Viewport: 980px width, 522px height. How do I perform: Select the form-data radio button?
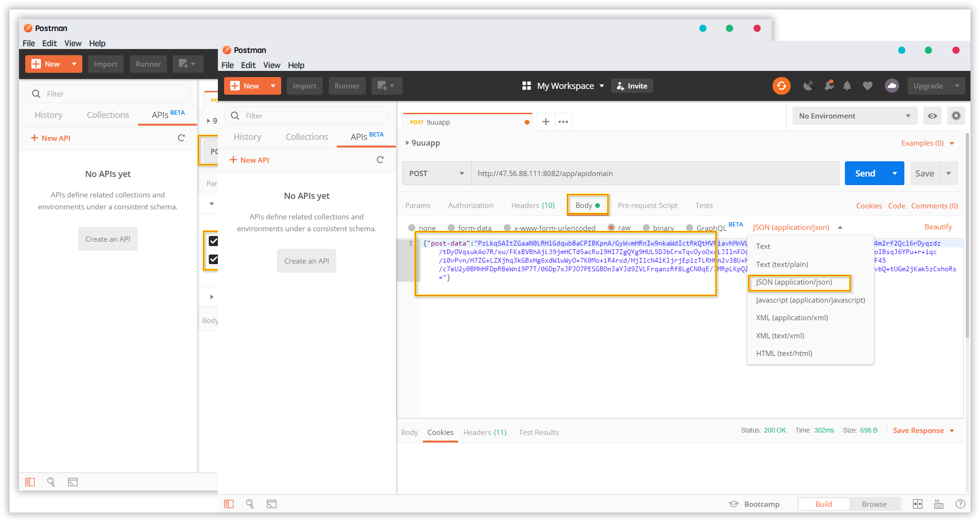click(451, 228)
